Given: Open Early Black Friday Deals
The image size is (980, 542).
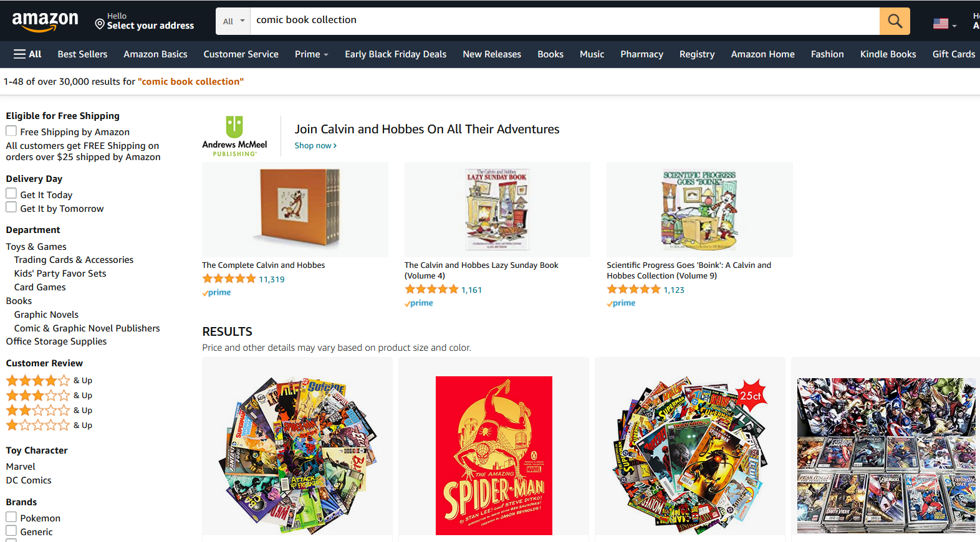Looking at the screenshot, I should [x=395, y=54].
